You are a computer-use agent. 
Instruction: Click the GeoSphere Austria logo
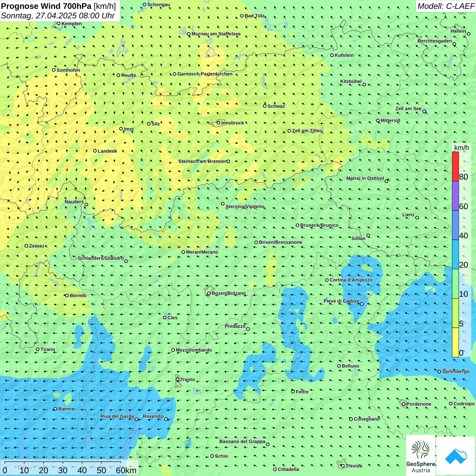pyautogui.click(x=421, y=456)
